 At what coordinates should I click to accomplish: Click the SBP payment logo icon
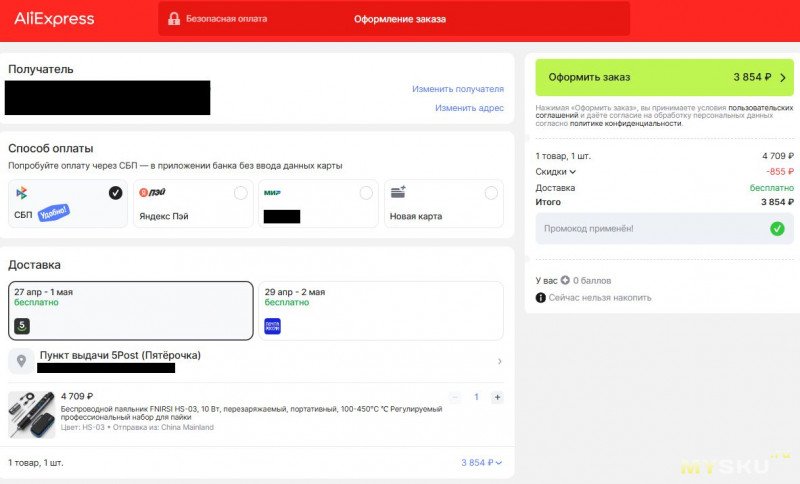[22, 192]
